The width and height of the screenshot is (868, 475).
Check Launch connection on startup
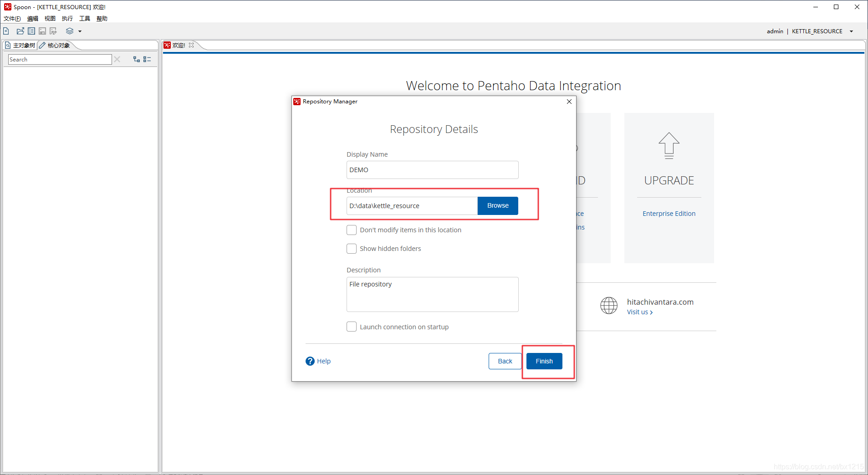pos(352,327)
